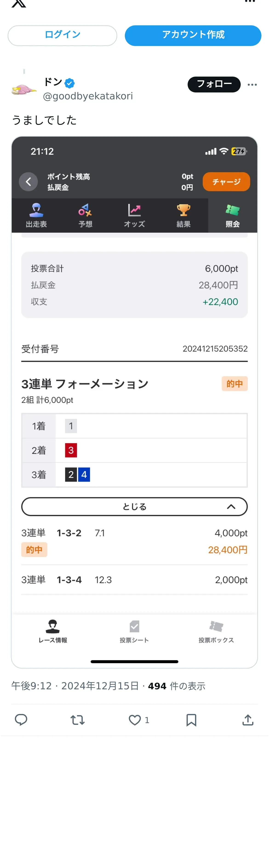Reply to the tweet via comment icon
This screenshot has height=868, width=269.
[x=21, y=720]
